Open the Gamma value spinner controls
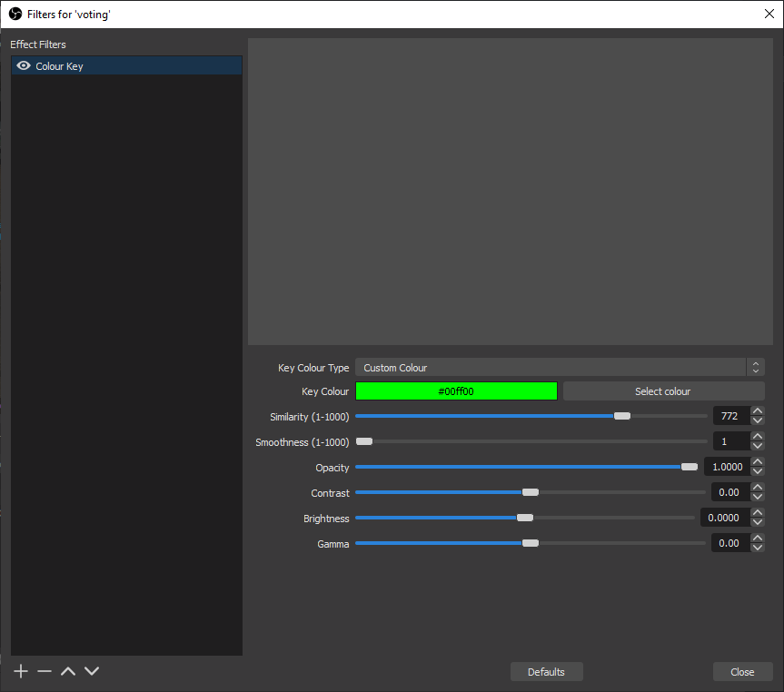The width and height of the screenshot is (784, 692). point(757,542)
